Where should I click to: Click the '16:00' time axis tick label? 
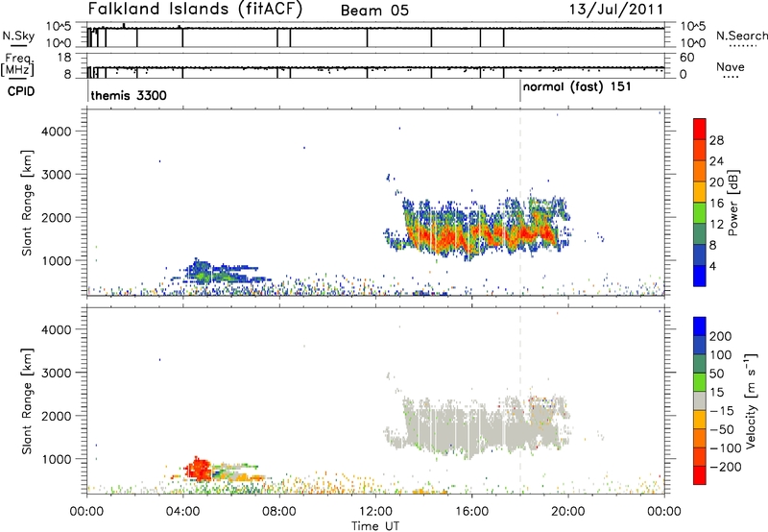[x=471, y=512]
